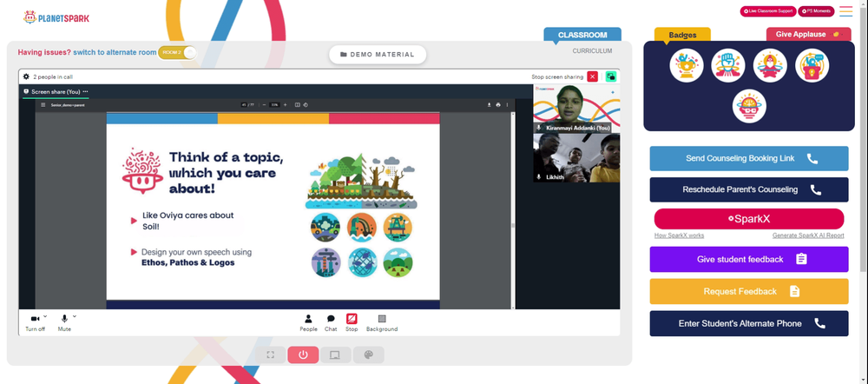The height and width of the screenshot is (384, 868).
Task: Select the Badges tab
Action: (x=682, y=35)
